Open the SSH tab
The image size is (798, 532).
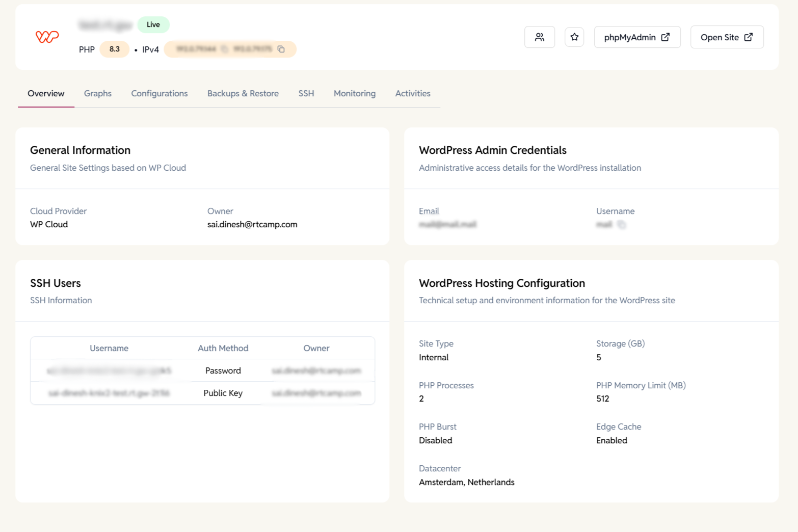[306, 93]
